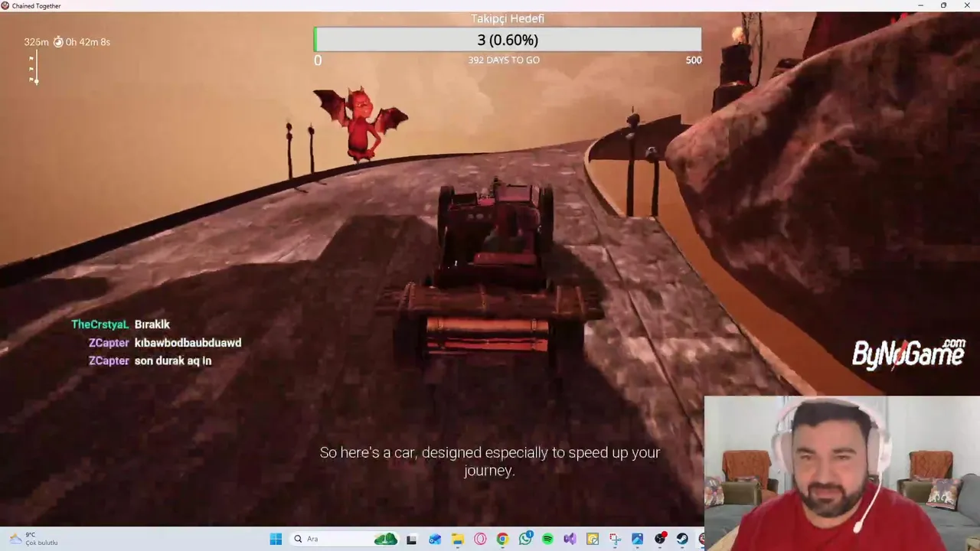Viewport: 980px width, 551px height.
Task: Click the game timer showing 0h 42m 8s
Action: point(82,42)
